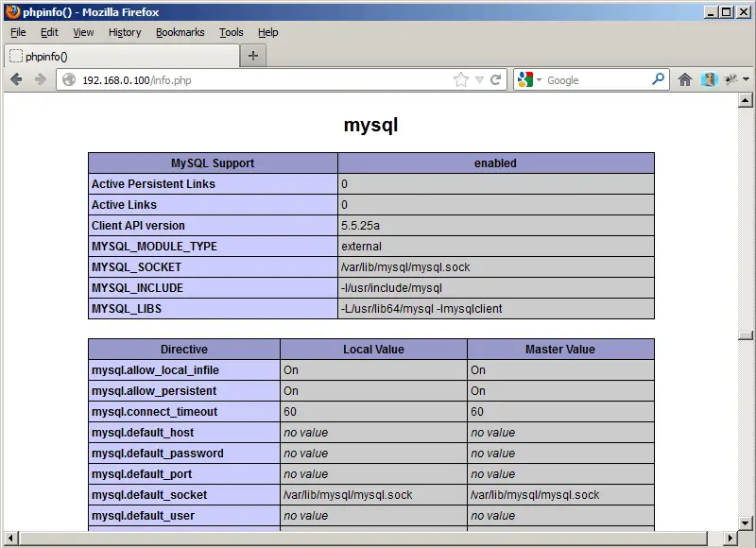Click the mysql.default_socket directive

(x=149, y=494)
